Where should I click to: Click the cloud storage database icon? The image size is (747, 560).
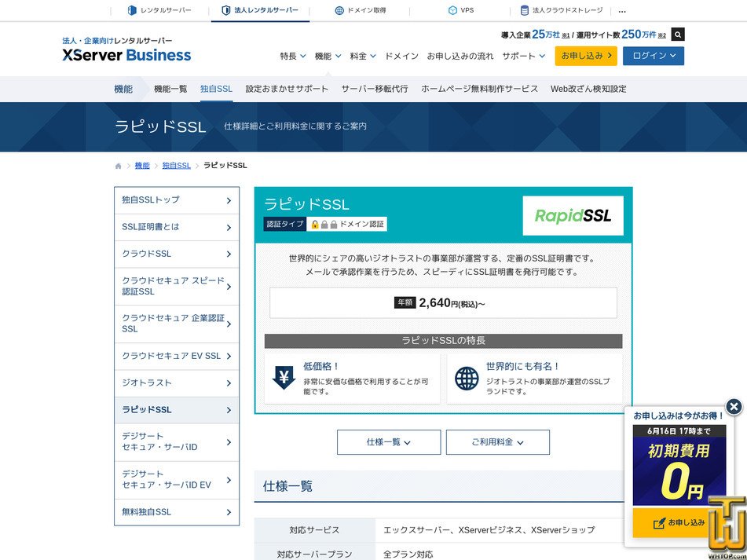click(524, 10)
